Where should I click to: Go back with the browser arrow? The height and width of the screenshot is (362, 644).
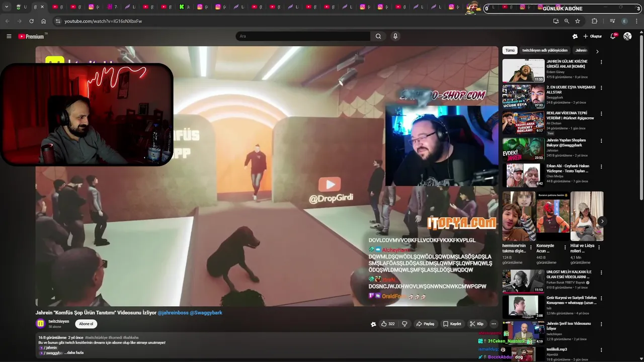[x=7, y=21]
